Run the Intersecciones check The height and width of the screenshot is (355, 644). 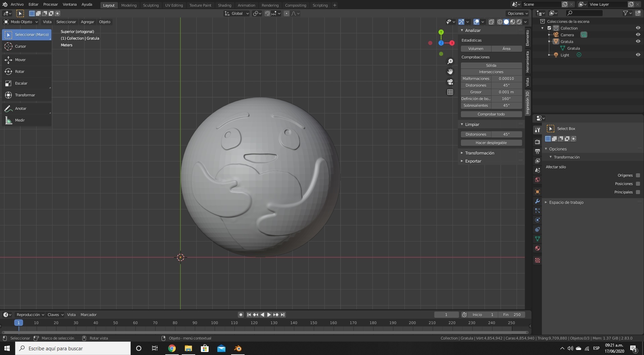click(491, 72)
